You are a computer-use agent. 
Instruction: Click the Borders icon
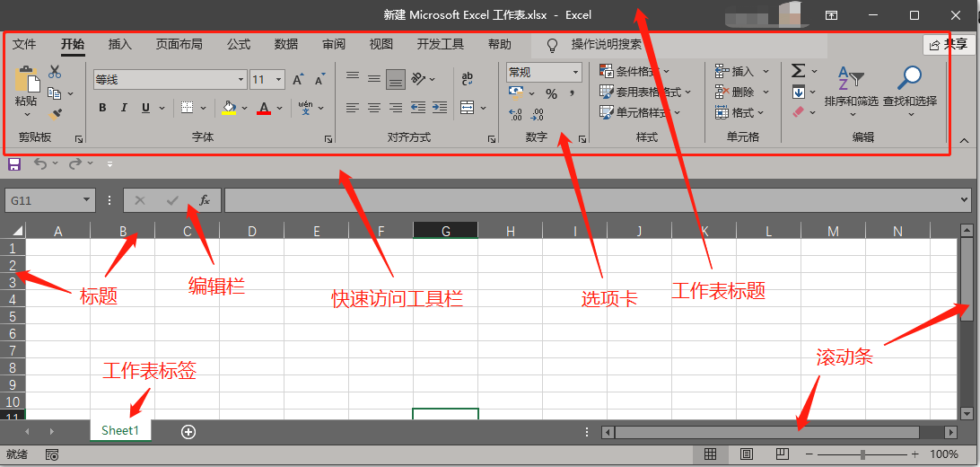187,108
